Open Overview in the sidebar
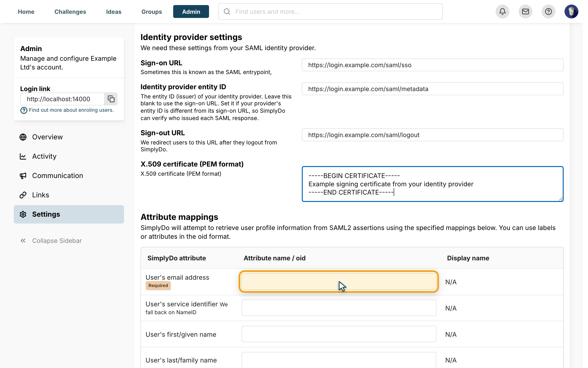The width and height of the screenshot is (588, 368). pos(69,137)
